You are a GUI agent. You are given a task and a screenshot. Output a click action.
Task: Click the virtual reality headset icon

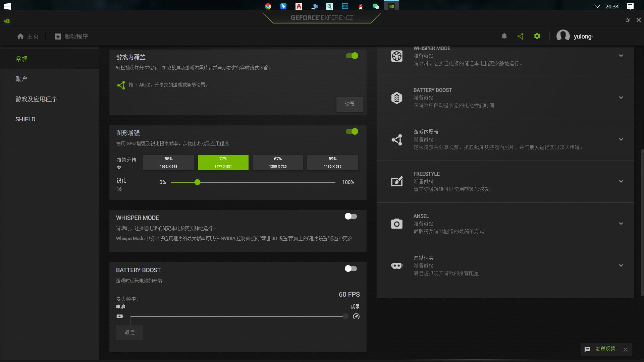tap(396, 266)
